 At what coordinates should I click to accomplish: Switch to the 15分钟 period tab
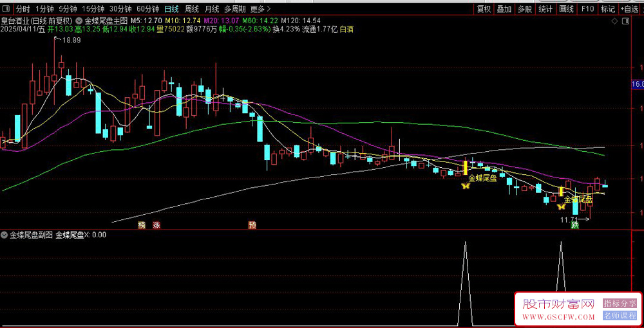pyautogui.click(x=93, y=8)
